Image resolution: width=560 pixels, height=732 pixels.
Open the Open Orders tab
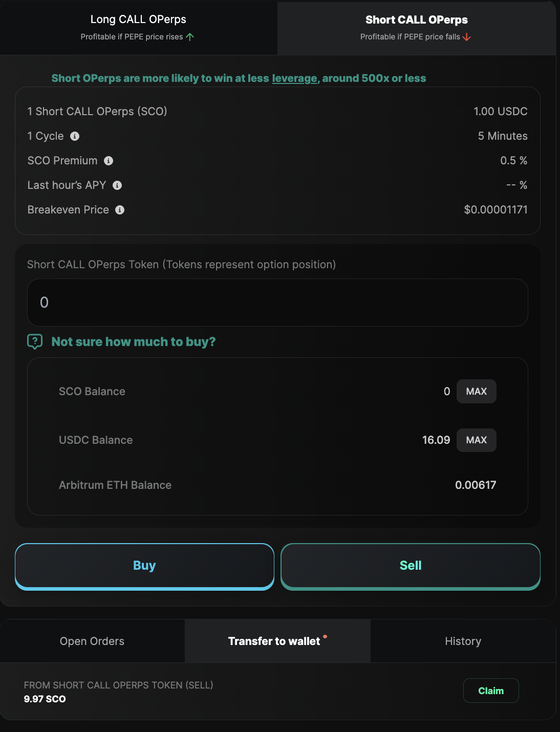(x=92, y=641)
